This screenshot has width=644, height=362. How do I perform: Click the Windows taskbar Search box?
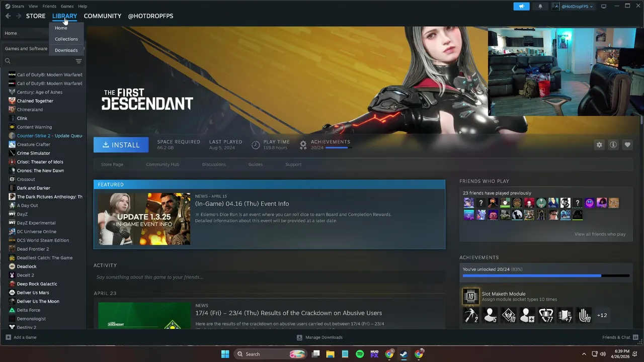271,354
